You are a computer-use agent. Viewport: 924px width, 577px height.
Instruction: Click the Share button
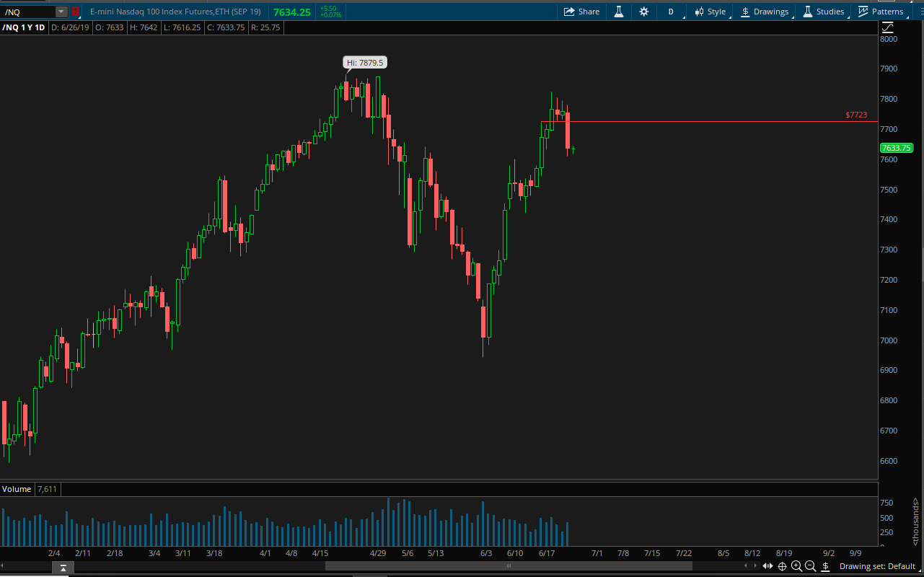581,12
